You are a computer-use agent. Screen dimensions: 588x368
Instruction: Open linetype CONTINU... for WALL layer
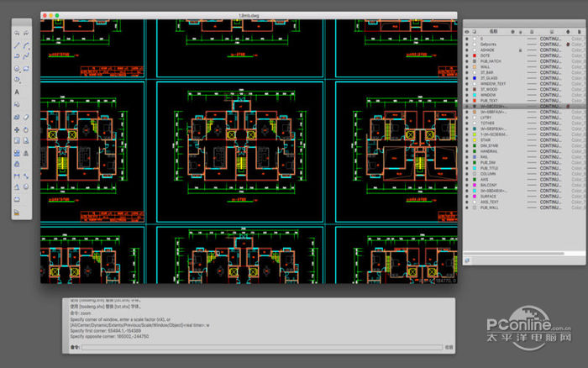tap(550, 66)
